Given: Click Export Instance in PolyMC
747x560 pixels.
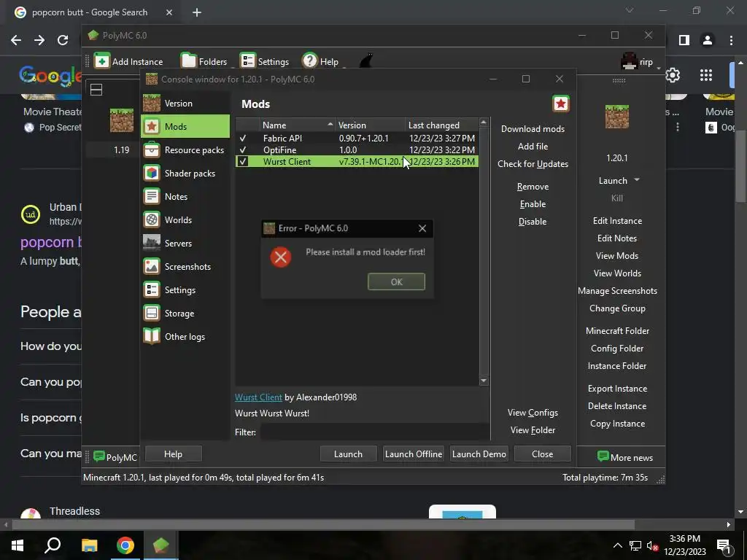Looking at the screenshot, I should [x=617, y=389].
